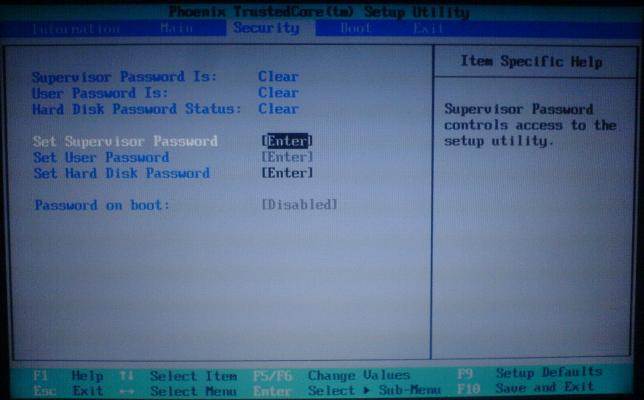
Task: Choose the Set User Password label
Action: pyautogui.click(x=100, y=157)
